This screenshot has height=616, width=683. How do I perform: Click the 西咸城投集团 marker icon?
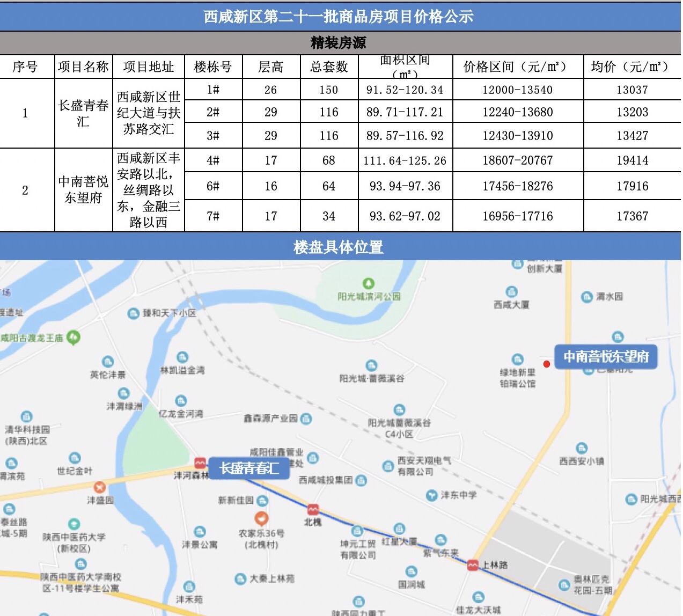tap(361, 480)
